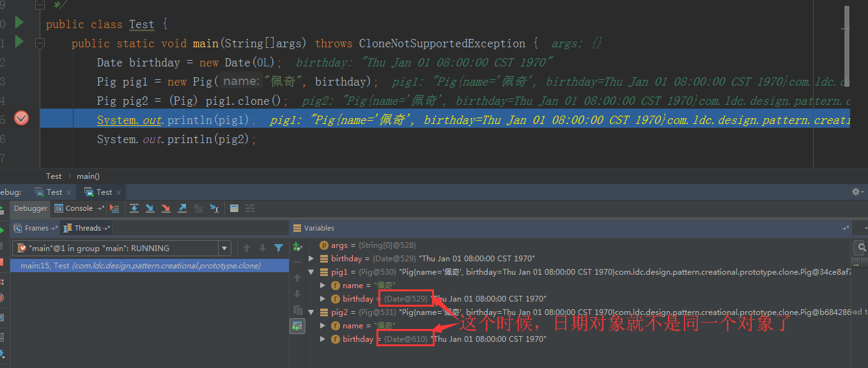The width and height of the screenshot is (868, 368).
Task: Select frame main:15, Test
Action: 148,266
